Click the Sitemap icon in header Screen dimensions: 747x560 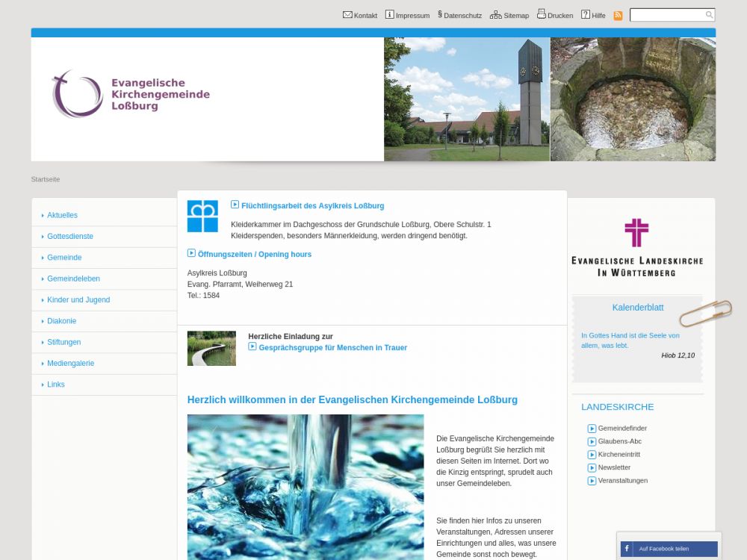click(x=496, y=15)
